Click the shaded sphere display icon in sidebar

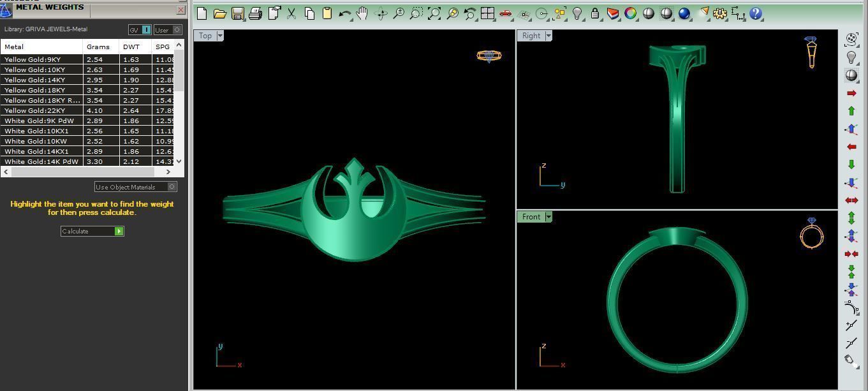point(851,75)
